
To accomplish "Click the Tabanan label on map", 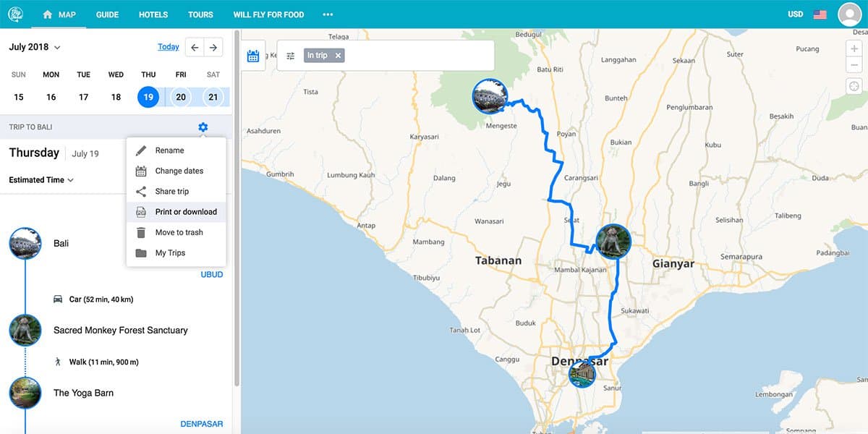I will pyautogui.click(x=498, y=261).
